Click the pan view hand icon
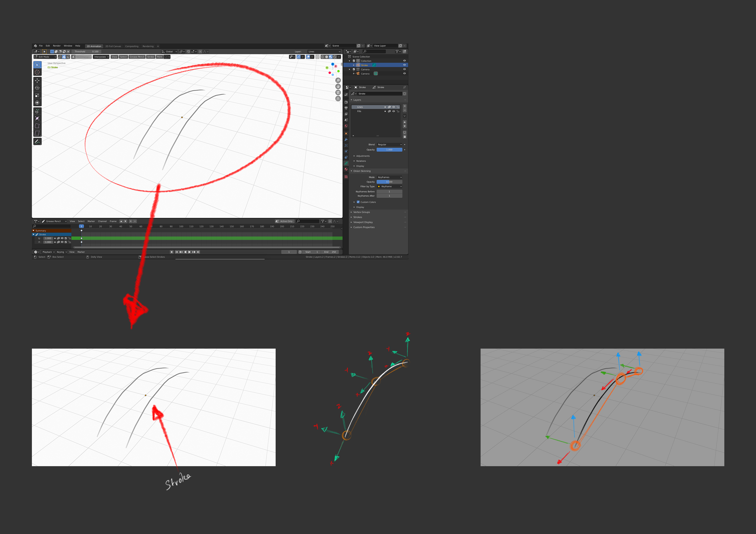The height and width of the screenshot is (534, 756). [x=338, y=86]
